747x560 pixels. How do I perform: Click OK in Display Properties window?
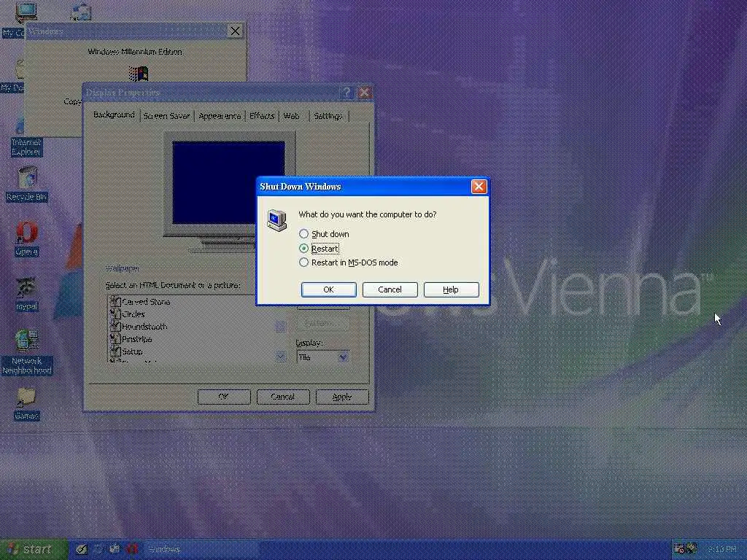(224, 397)
